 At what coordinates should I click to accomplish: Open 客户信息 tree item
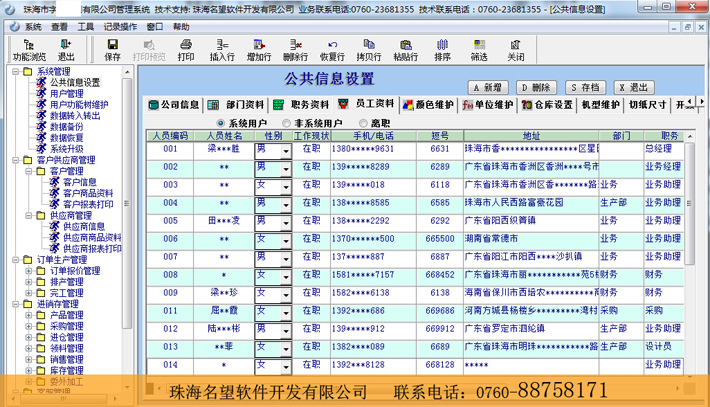point(80,182)
